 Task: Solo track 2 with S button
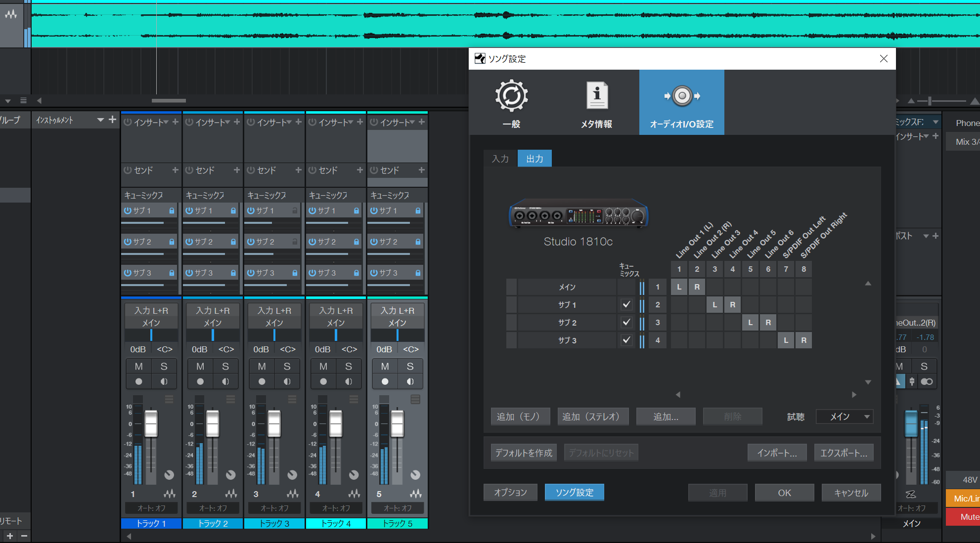225,366
